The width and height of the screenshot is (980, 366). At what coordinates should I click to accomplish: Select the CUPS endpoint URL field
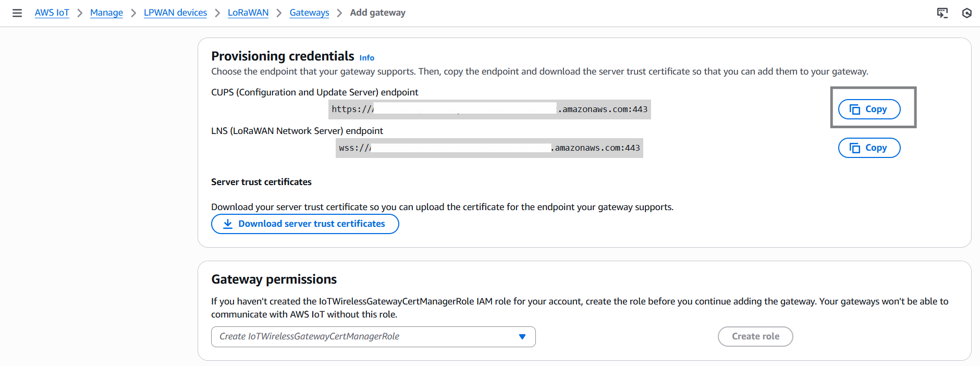[x=489, y=109]
